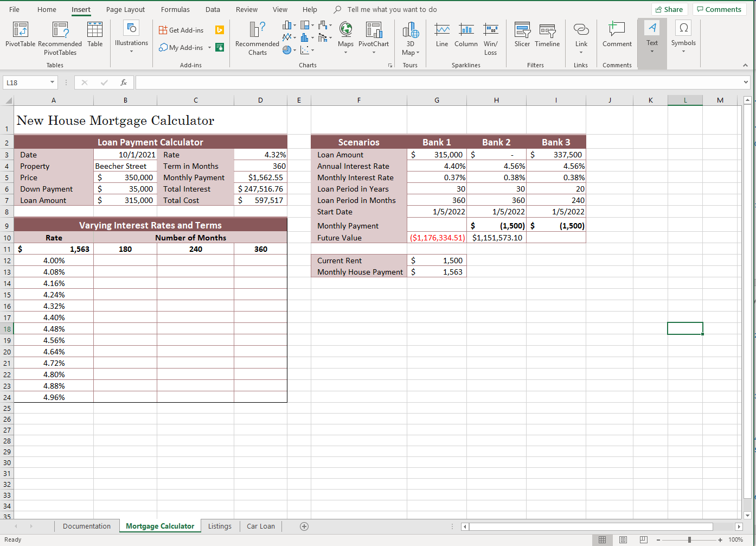The height and width of the screenshot is (546, 756).
Task: Switch to Page Break Preview view
Action: pos(644,539)
